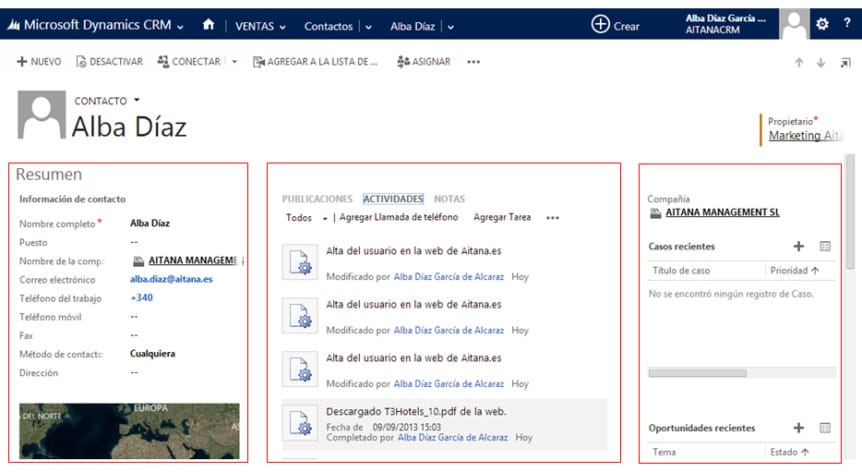Screen dimensions: 862x472
Task: Click the Home icon in navigation bar
Action: tap(208, 25)
